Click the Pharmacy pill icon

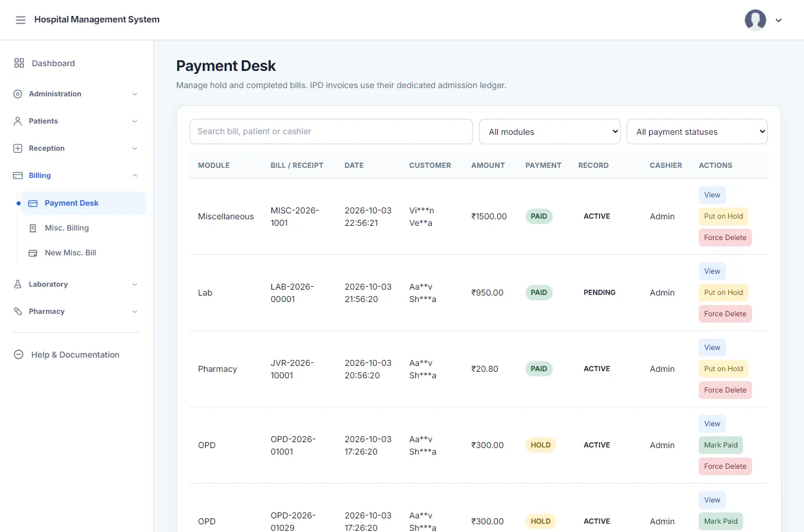tap(18, 312)
